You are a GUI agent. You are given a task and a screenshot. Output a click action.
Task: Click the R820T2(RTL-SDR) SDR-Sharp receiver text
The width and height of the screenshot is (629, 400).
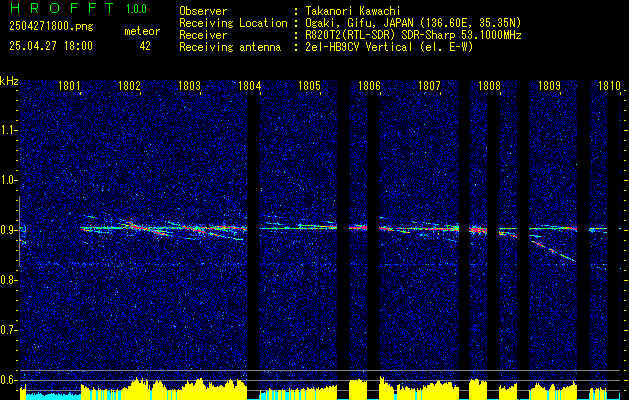coord(413,35)
